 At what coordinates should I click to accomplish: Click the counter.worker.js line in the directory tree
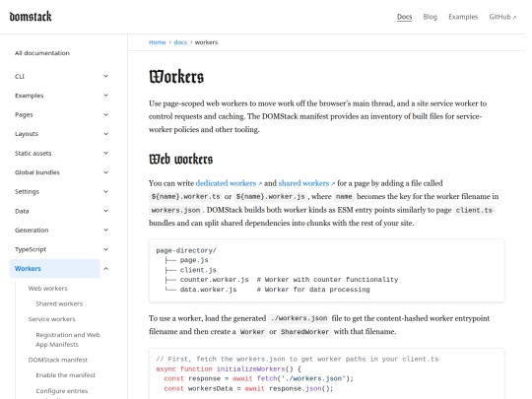point(281,280)
